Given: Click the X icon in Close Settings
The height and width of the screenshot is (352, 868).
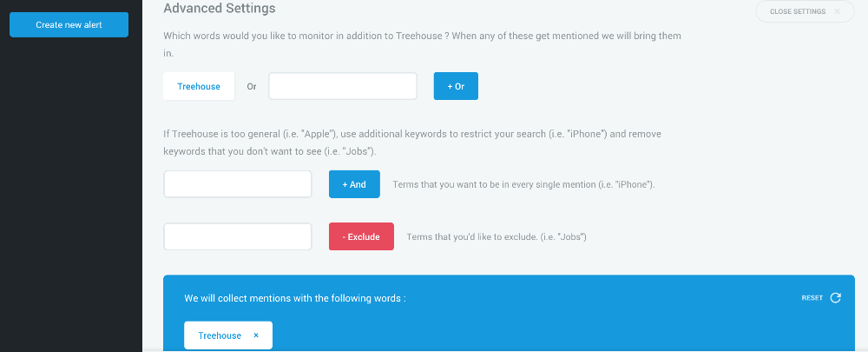Looking at the screenshot, I should coord(837,11).
